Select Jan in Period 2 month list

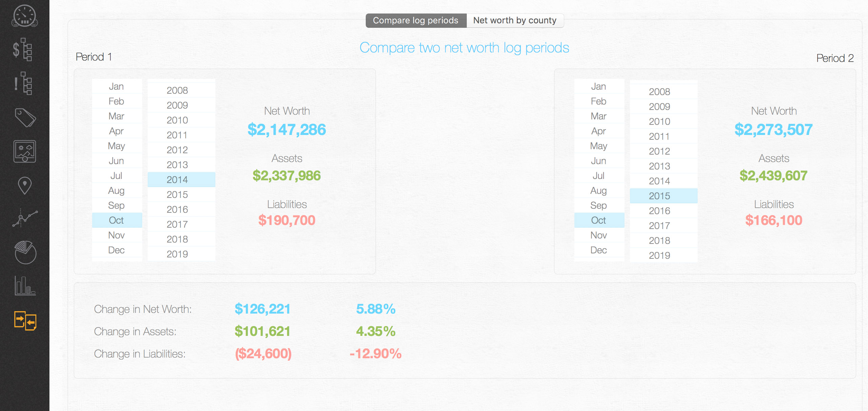click(x=599, y=86)
